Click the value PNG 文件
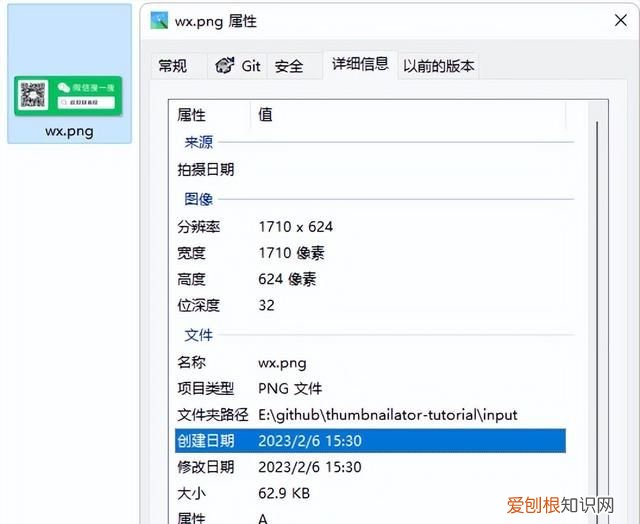640x524 pixels. coord(290,389)
